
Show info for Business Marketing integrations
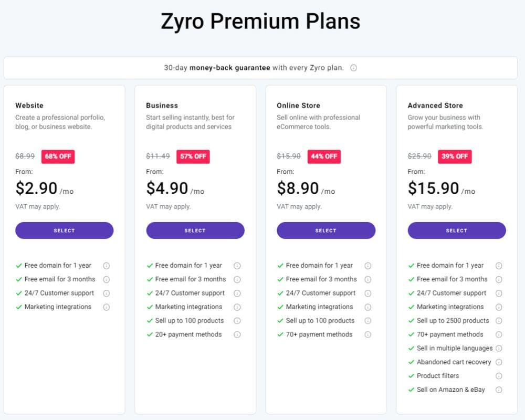tap(237, 307)
